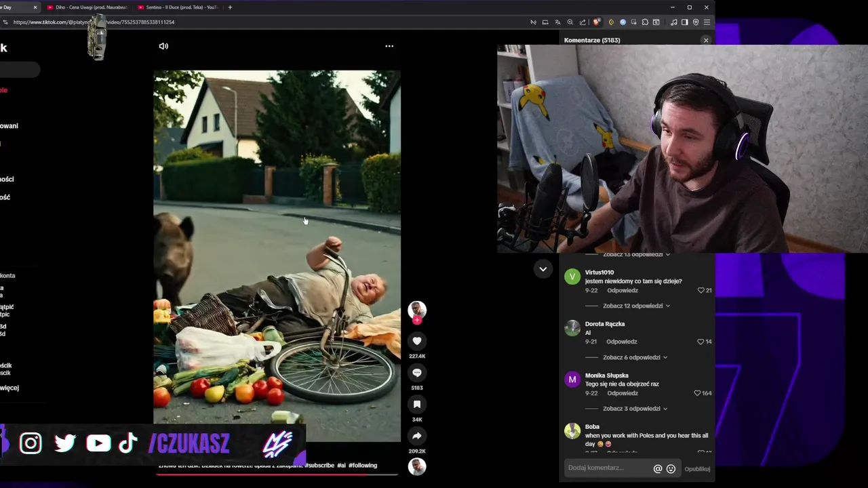Reply to Monika Słupska via Odpowiedz
868x488 pixels.
pyautogui.click(x=622, y=393)
